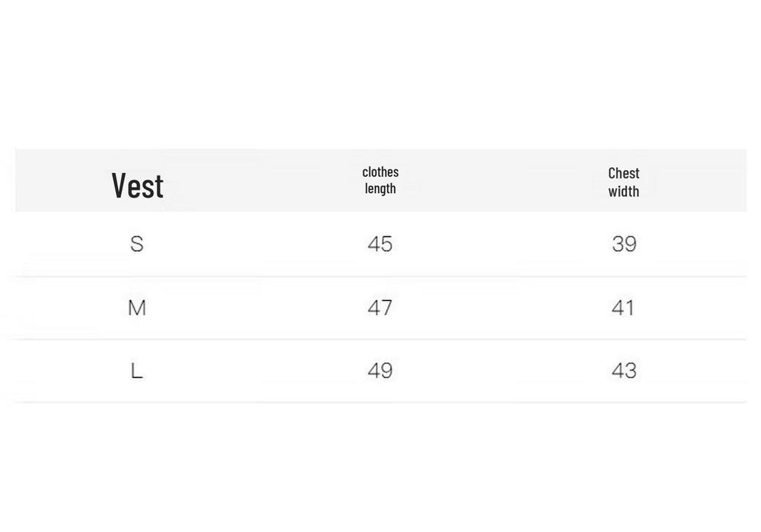Click the digit 9 in 39
Viewport: 761px width, 532px height.
pos(630,244)
